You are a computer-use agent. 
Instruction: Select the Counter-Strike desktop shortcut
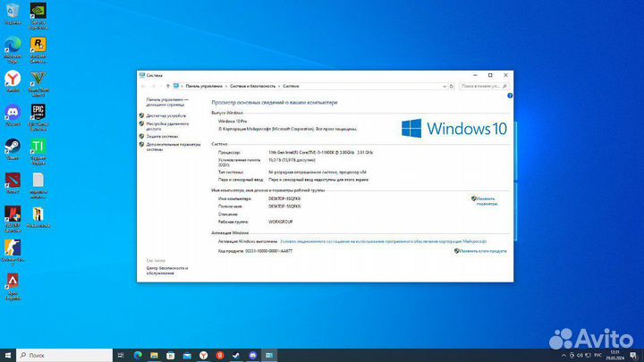13,253
